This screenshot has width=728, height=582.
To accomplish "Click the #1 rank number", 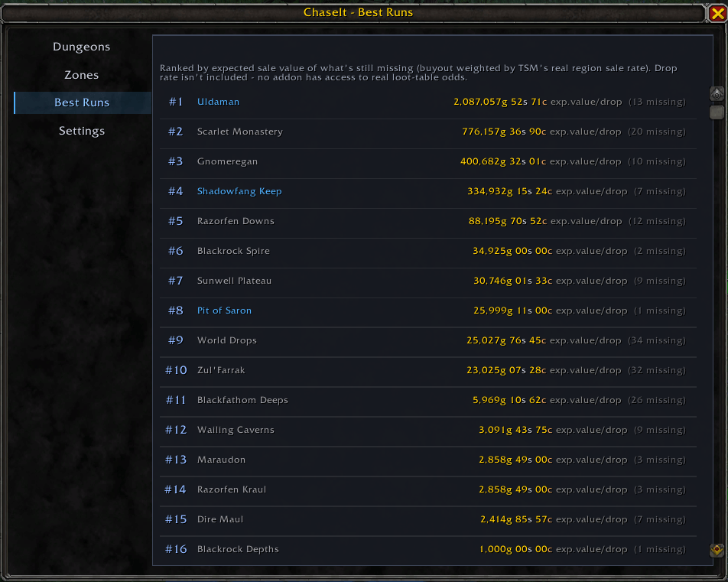I will [176, 102].
